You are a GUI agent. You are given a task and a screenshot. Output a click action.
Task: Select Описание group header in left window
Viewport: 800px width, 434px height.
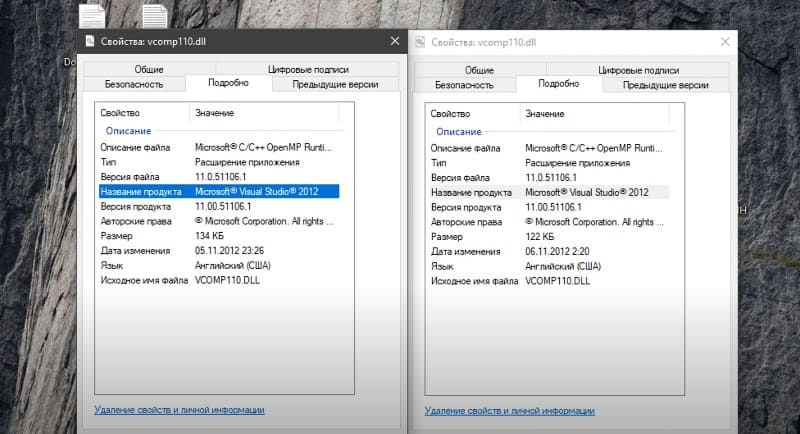point(129,131)
